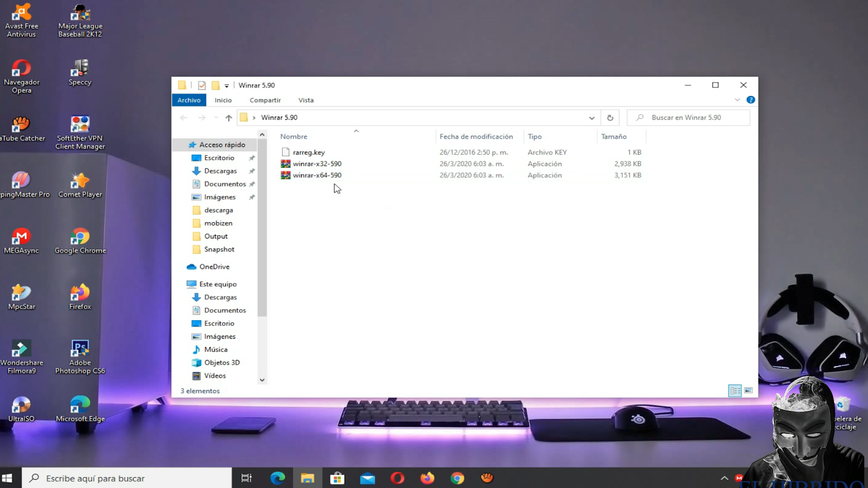Open Snapshot folder in sidebar
Image resolution: width=868 pixels, height=488 pixels.
(x=219, y=249)
